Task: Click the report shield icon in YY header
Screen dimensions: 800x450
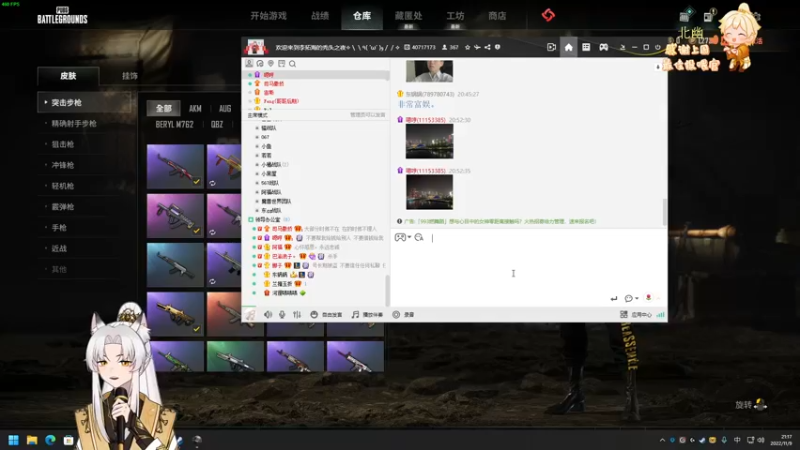Action: (497, 47)
